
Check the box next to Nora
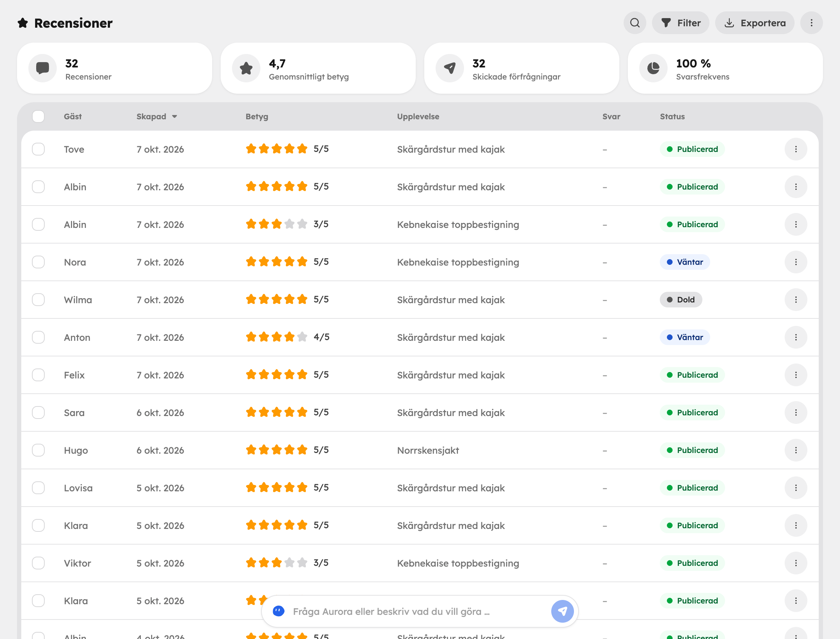pyautogui.click(x=38, y=262)
